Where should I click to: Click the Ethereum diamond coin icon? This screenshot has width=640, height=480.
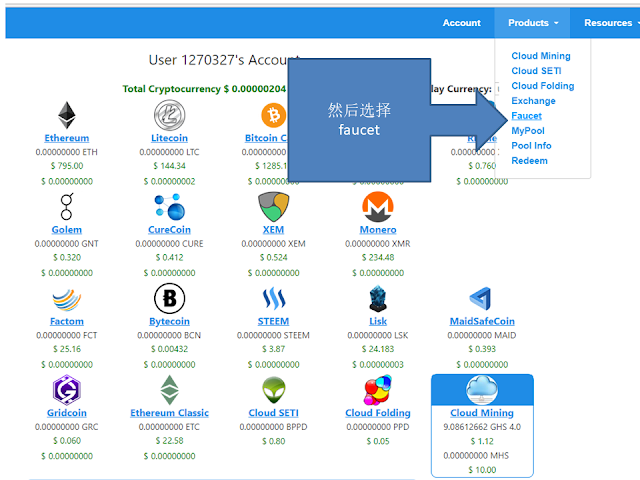pyautogui.click(x=67, y=115)
